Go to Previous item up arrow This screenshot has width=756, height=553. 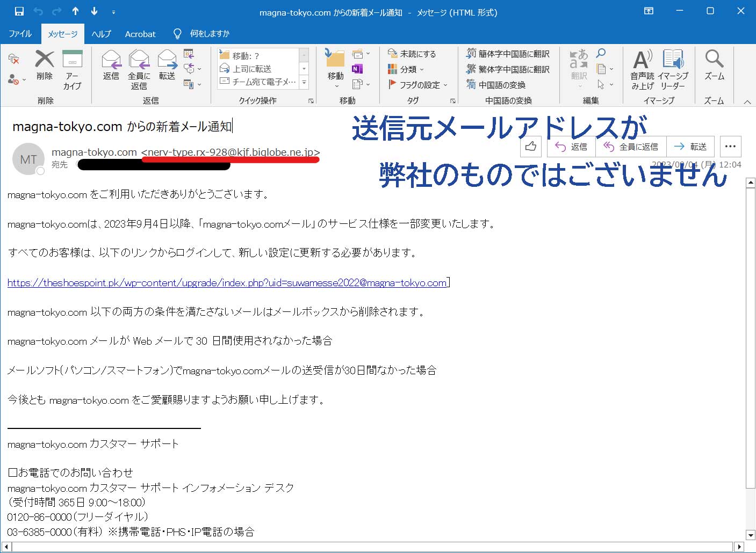pos(75,11)
